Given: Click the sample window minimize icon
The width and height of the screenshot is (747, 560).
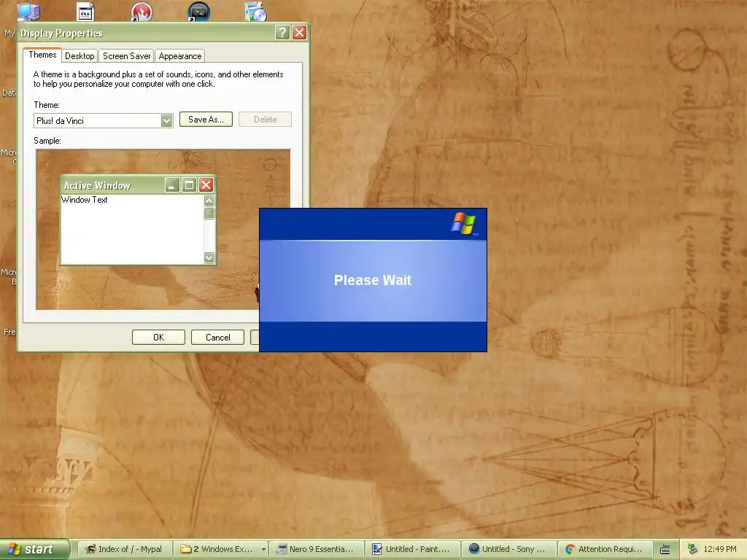Looking at the screenshot, I should pyautogui.click(x=172, y=184).
